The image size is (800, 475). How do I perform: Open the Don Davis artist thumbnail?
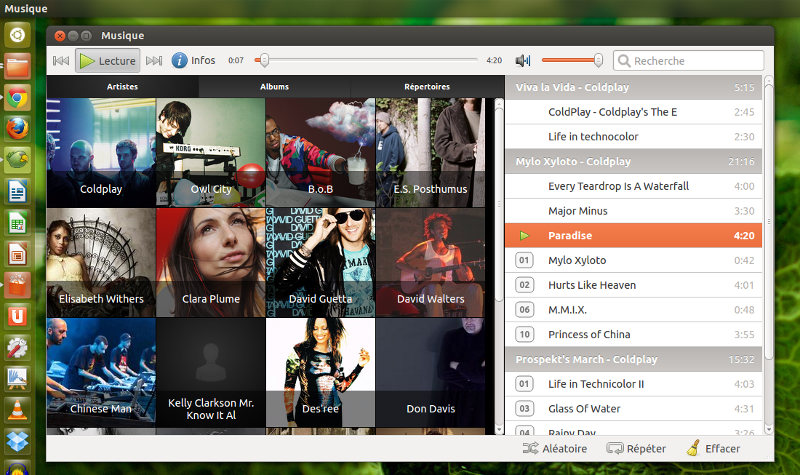click(x=430, y=372)
